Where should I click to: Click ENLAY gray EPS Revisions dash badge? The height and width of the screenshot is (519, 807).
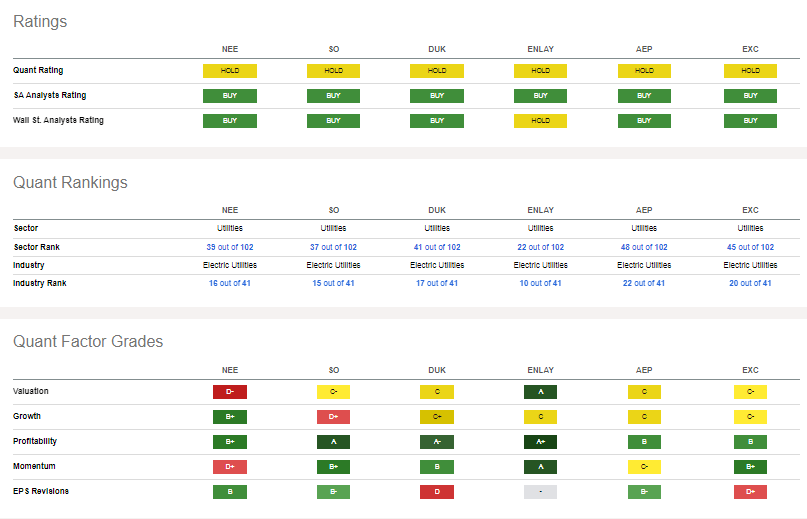(540, 491)
